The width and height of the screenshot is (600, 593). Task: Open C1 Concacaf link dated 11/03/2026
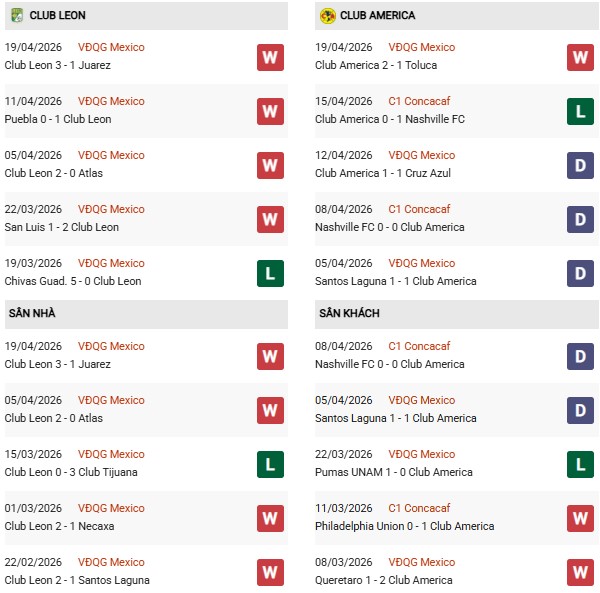[x=419, y=508]
